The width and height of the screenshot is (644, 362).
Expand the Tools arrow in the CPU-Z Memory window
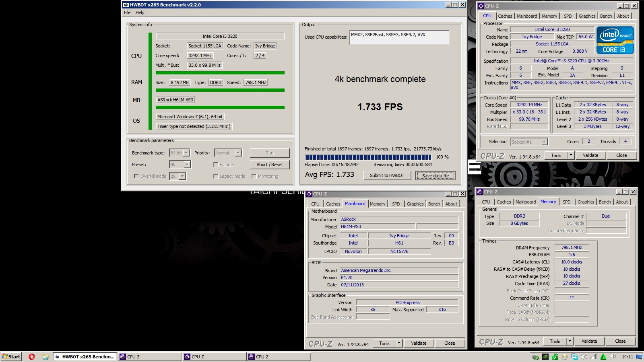[570, 341]
